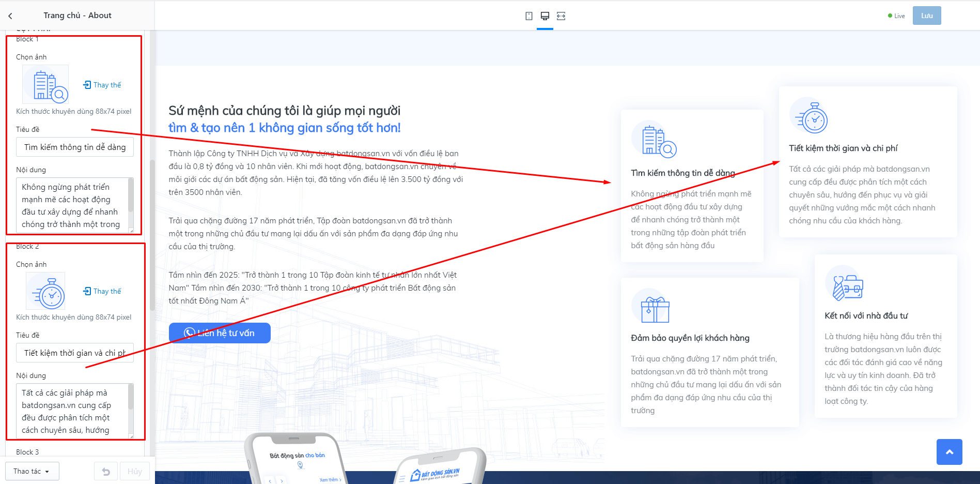Click the left settings panel scrollbar
The image size is (980, 484).
tap(152, 235)
